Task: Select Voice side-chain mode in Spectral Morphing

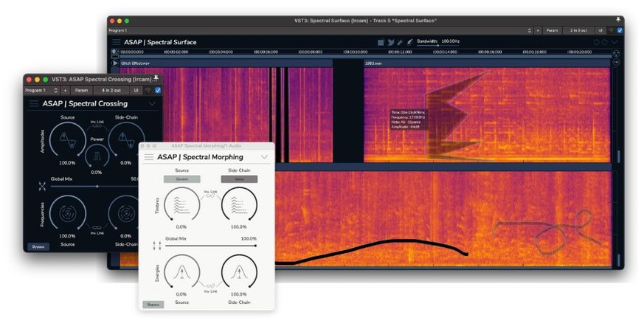Action: [240, 179]
